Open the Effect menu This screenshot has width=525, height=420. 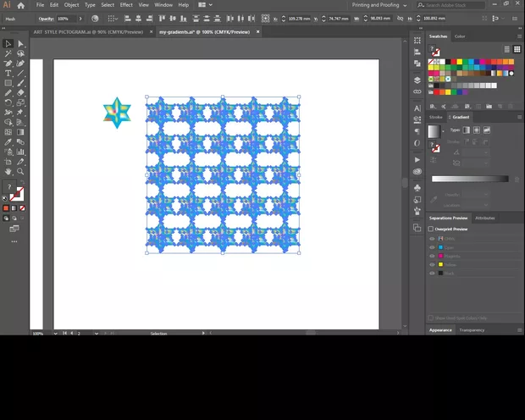126,5
